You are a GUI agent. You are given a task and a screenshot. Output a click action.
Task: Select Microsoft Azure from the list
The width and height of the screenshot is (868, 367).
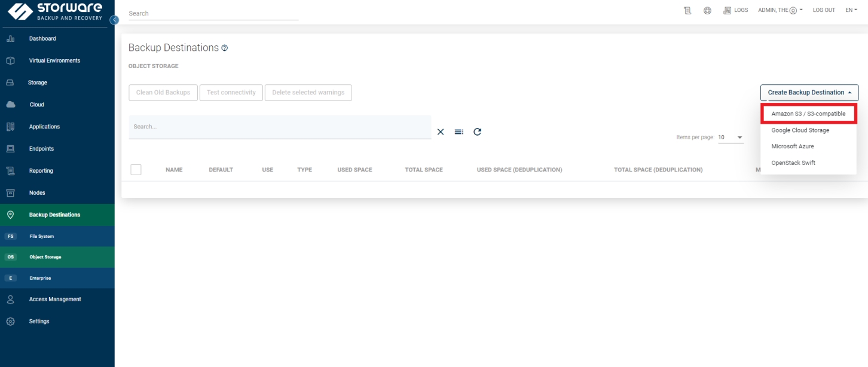coord(792,146)
